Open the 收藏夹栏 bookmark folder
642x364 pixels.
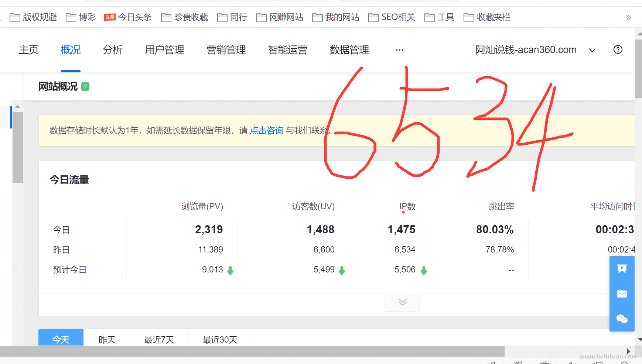(x=487, y=17)
